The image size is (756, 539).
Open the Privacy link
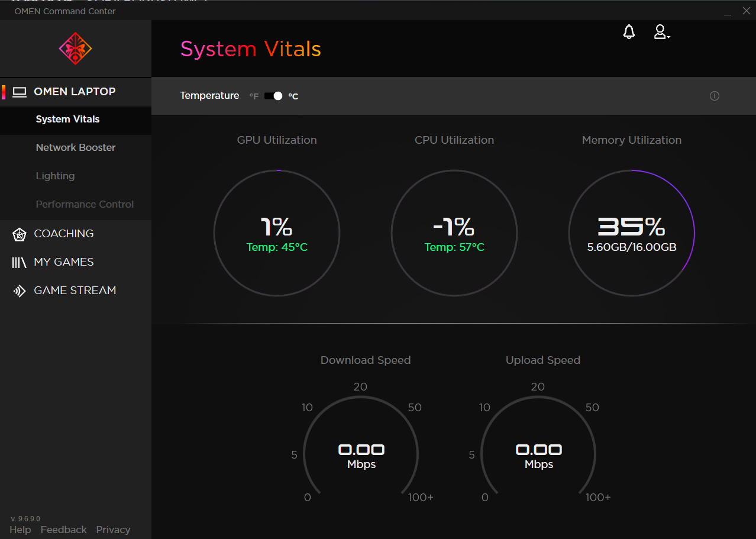pos(113,530)
